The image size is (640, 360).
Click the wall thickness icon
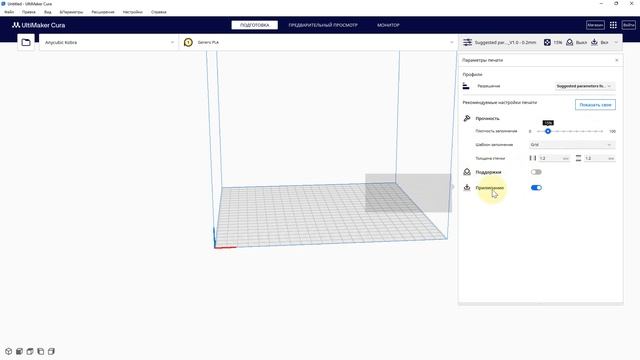tap(533, 158)
